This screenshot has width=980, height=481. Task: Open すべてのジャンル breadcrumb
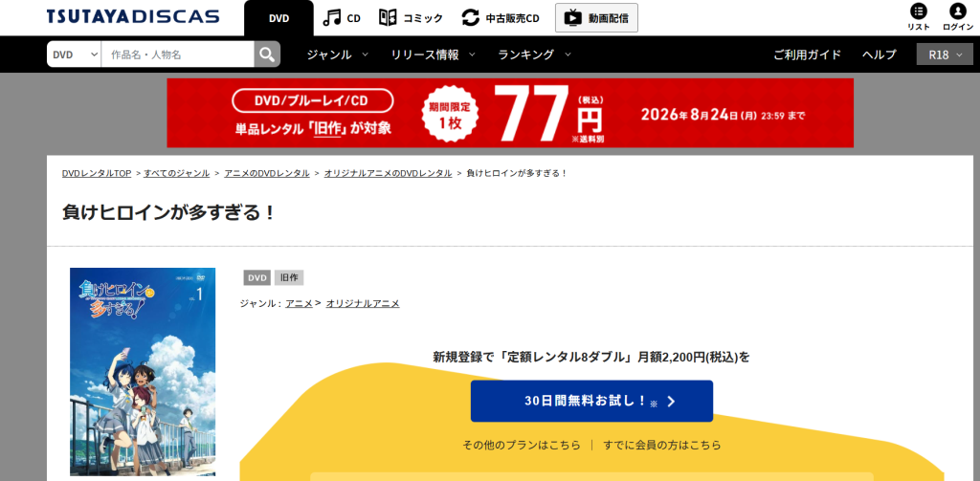pos(176,173)
